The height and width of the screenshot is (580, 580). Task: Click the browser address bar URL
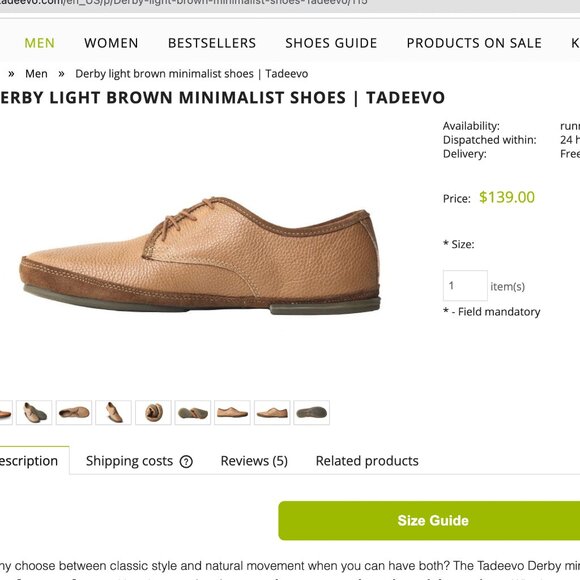pos(184,3)
